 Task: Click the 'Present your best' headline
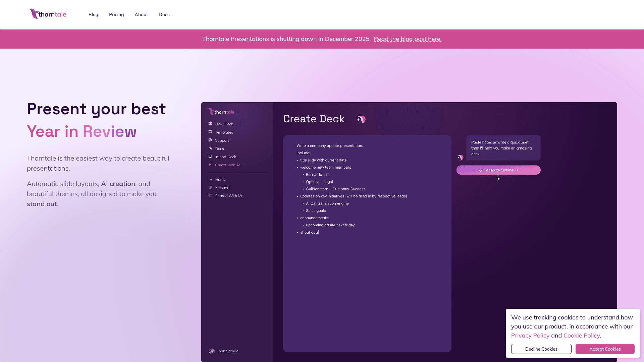(x=96, y=109)
